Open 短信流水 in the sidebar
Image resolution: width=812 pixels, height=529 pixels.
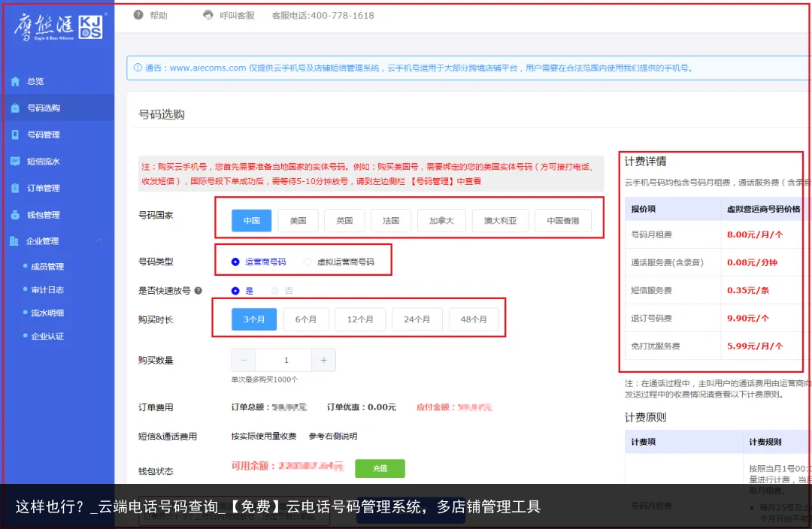[x=57, y=162]
